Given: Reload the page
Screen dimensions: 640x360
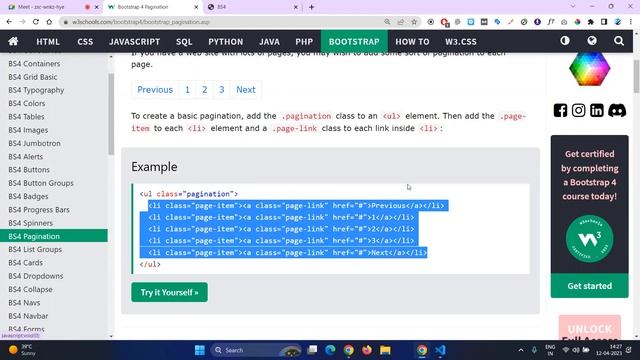Looking at the screenshot, I should (x=36, y=22).
